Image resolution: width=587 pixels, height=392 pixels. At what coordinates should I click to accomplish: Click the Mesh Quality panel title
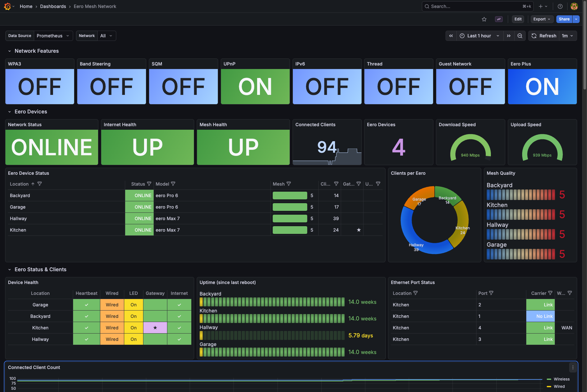[501, 173]
